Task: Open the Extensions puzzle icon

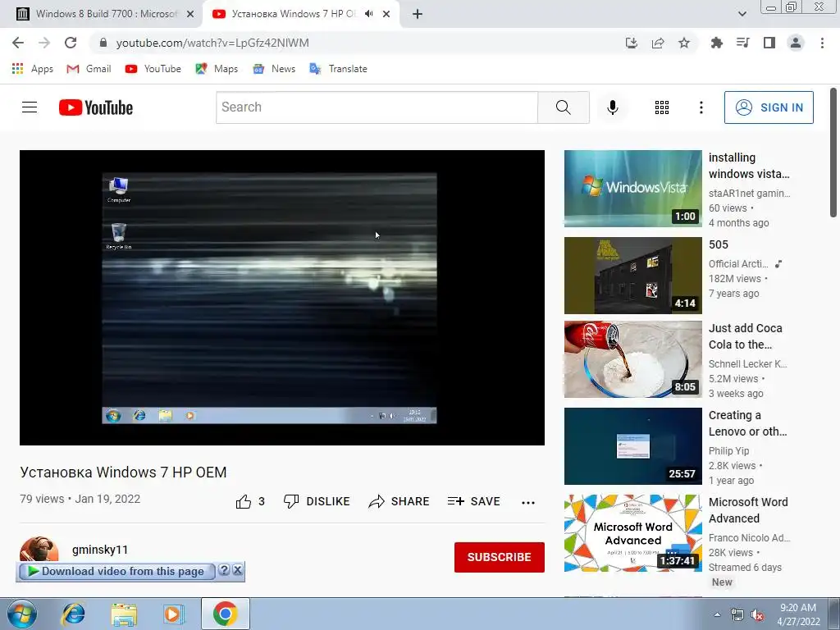Action: [x=716, y=43]
